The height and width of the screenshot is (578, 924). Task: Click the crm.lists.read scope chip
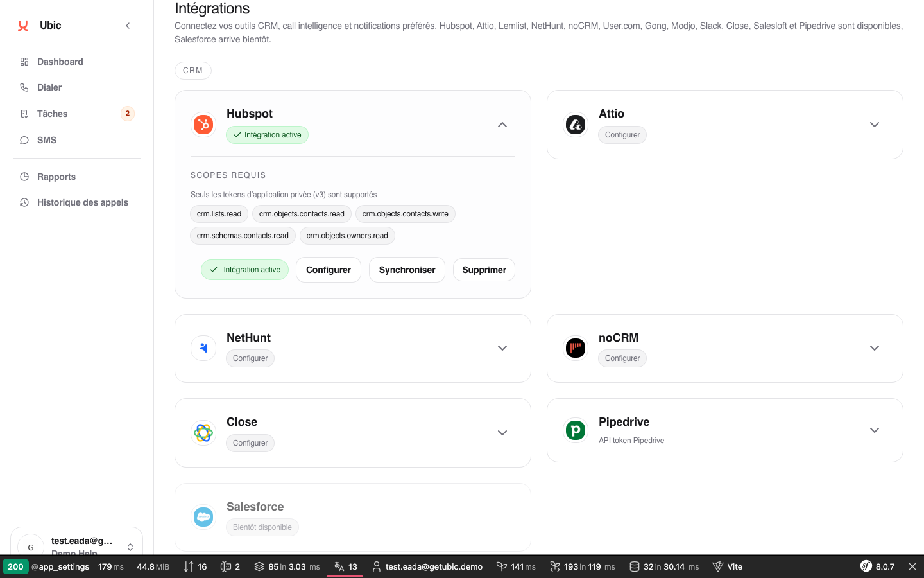coord(219,214)
